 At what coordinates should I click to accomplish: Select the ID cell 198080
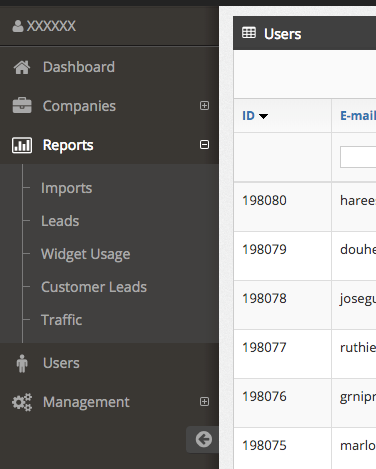(264, 201)
